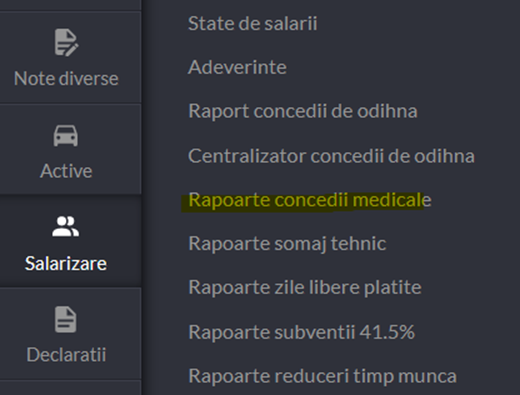The image size is (520, 395).
Task: Choose Rapoarte zile libere platite
Action: (x=305, y=287)
